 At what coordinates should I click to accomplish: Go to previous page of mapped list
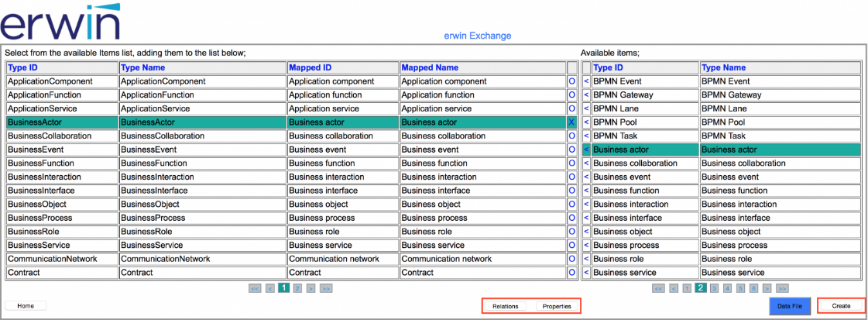(269, 288)
